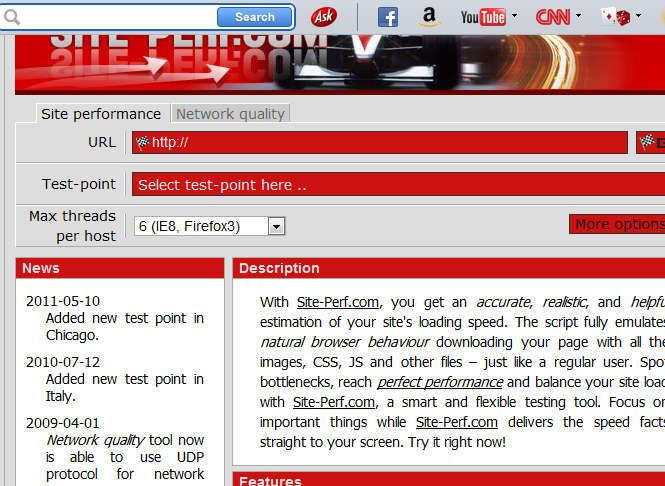Open the CNN toolbar shortcut
This screenshot has width=665, height=486.
click(553, 17)
